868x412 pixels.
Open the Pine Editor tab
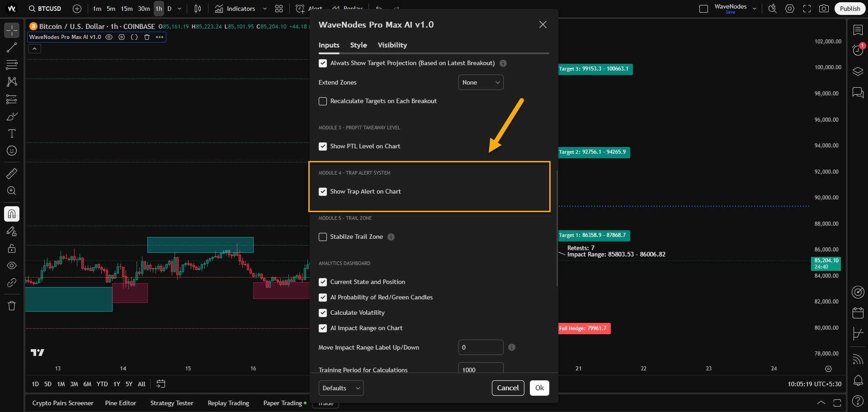(x=120, y=403)
